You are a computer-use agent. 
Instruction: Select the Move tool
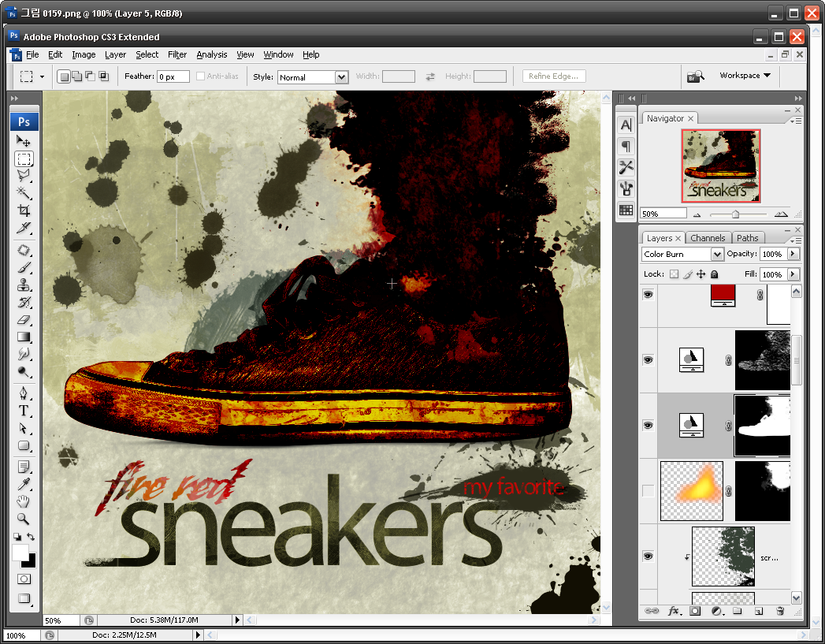(24, 140)
